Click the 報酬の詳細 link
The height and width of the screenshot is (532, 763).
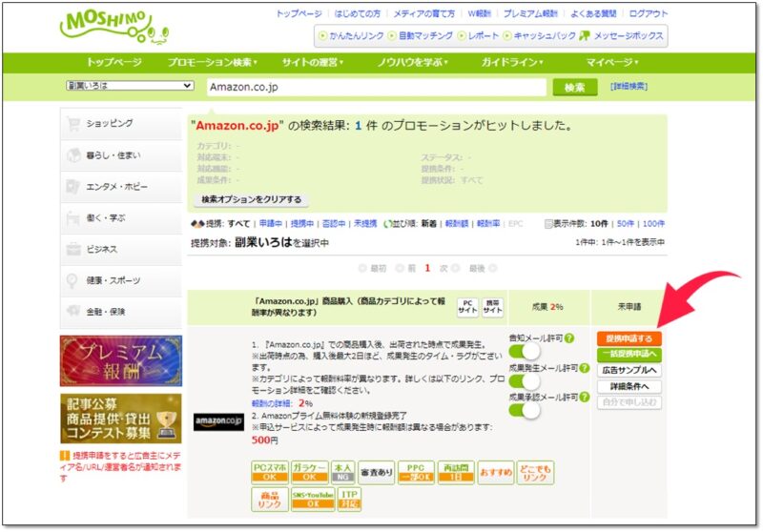[271, 403]
